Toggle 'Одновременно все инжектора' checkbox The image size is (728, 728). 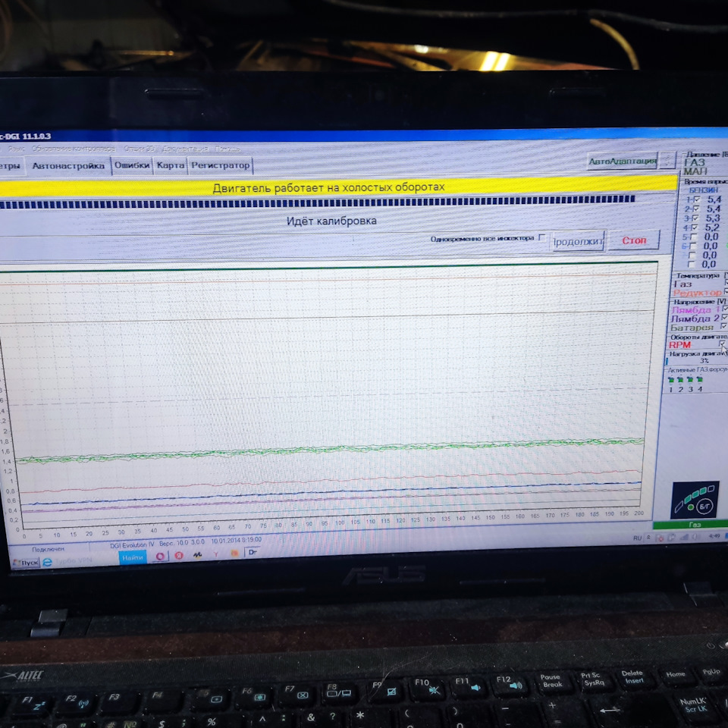541,237
